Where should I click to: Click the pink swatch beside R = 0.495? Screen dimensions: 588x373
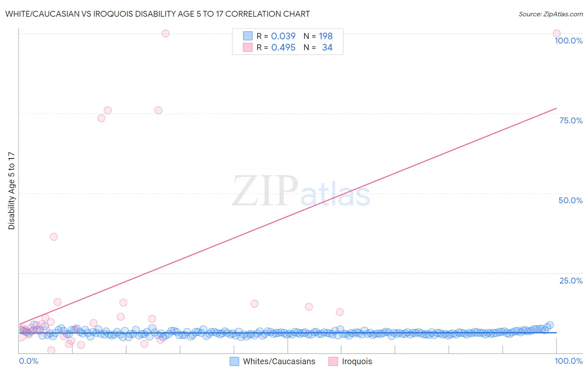(x=248, y=47)
